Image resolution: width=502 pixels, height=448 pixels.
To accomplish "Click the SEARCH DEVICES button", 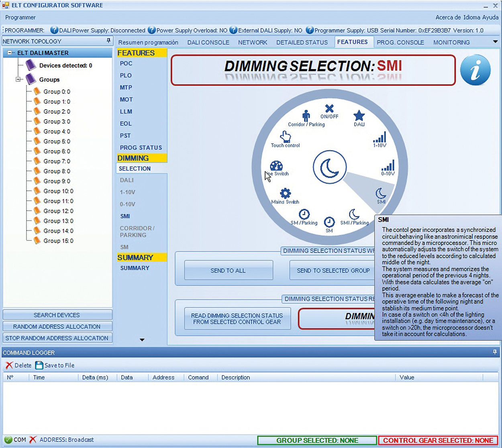I will pyautogui.click(x=57, y=315).
